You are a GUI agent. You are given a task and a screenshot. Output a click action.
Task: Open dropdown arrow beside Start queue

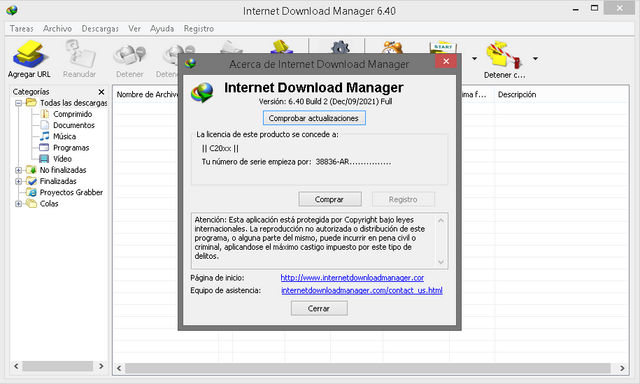point(474,59)
